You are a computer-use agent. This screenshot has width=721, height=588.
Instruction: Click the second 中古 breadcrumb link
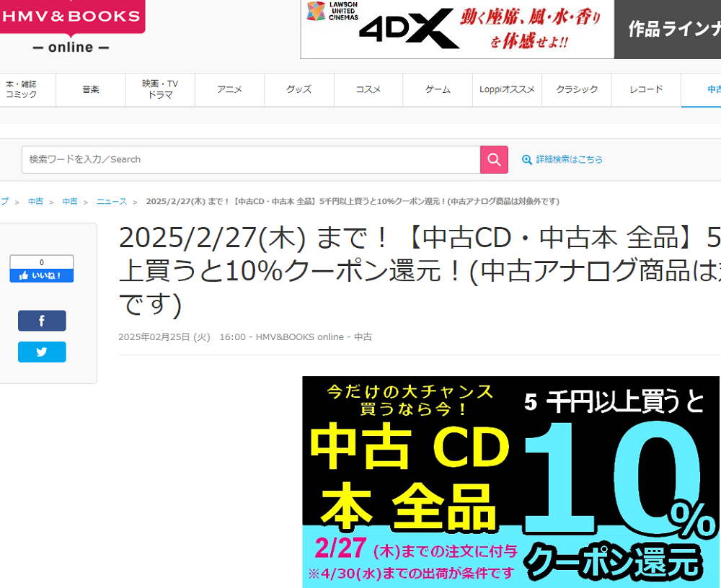[70, 201]
